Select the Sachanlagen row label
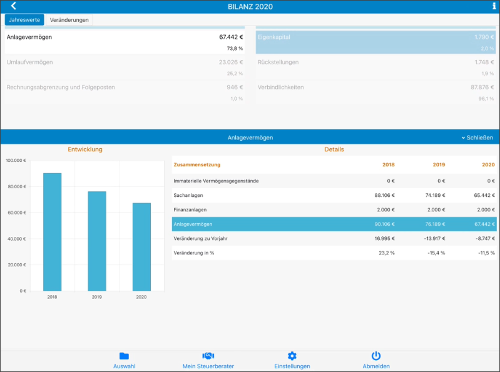Viewport: 500px width, 372px height. [188, 195]
